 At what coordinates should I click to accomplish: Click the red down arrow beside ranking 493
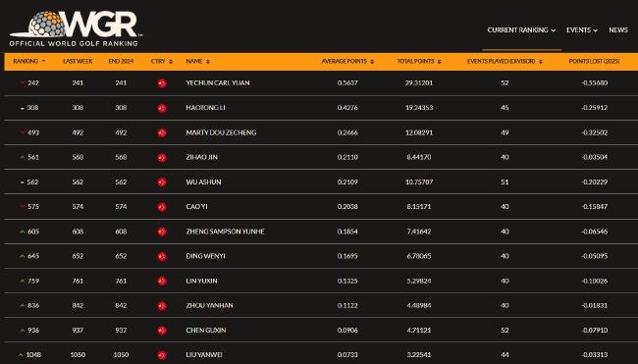click(23, 132)
